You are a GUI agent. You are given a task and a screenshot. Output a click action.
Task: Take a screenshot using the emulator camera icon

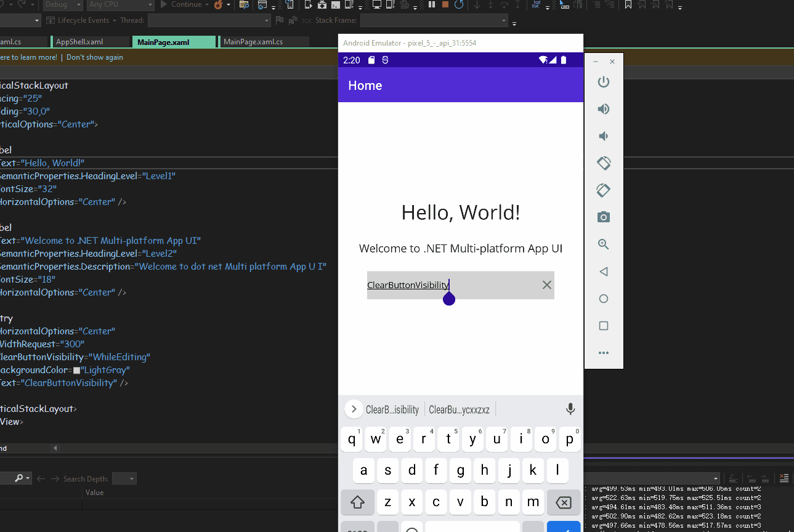[x=603, y=217]
